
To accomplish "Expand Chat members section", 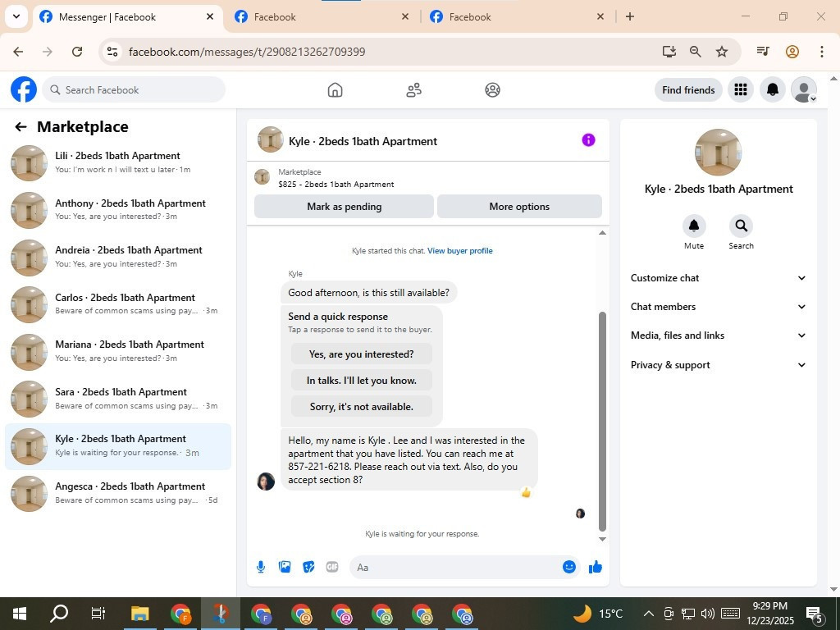I will (x=718, y=307).
